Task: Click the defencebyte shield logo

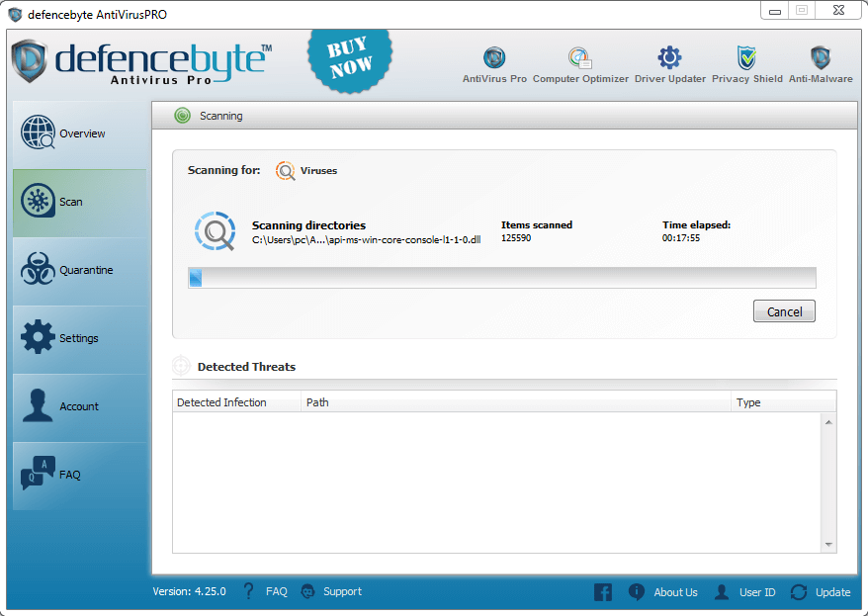Action: (30, 60)
